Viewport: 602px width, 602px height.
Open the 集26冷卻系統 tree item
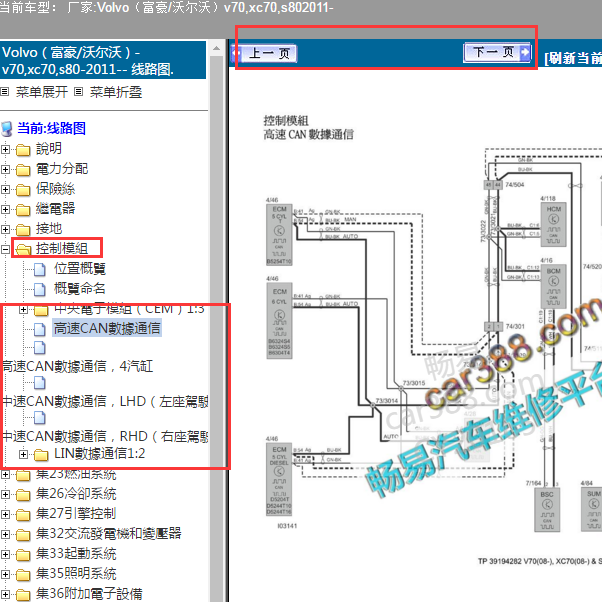point(76,494)
